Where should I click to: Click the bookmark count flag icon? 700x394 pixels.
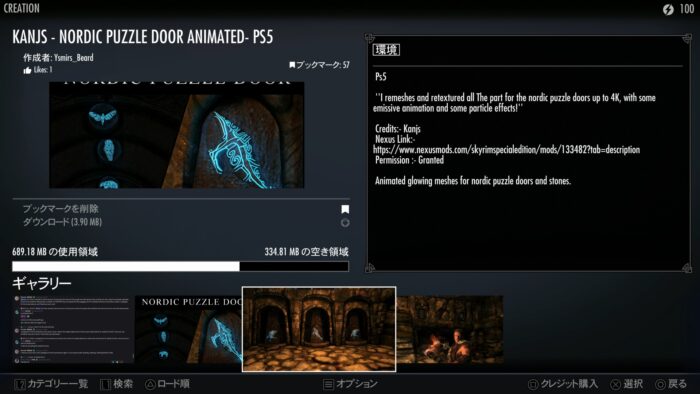coord(292,65)
